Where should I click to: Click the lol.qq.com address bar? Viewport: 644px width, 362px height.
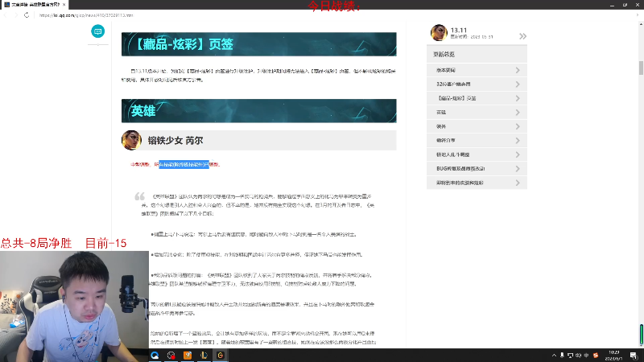86,15
